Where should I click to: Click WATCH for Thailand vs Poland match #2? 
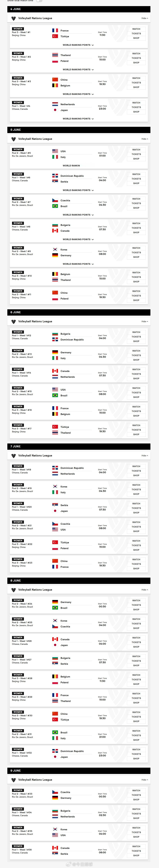point(136,54)
